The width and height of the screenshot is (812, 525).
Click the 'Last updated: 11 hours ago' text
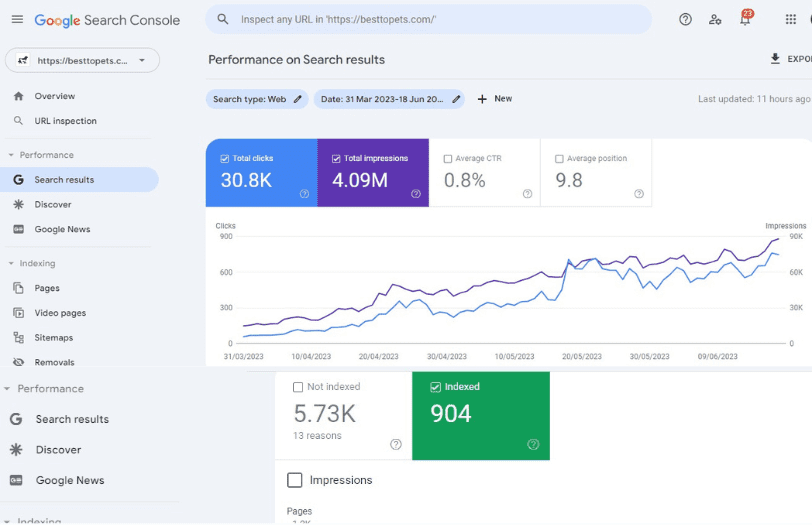coord(754,98)
